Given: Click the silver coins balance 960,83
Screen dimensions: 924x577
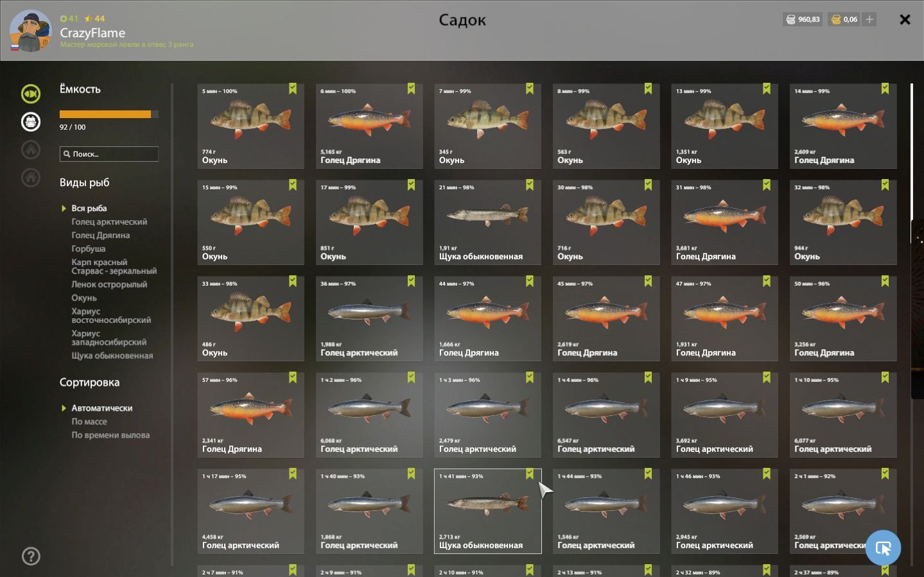Looking at the screenshot, I should point(803,19).
